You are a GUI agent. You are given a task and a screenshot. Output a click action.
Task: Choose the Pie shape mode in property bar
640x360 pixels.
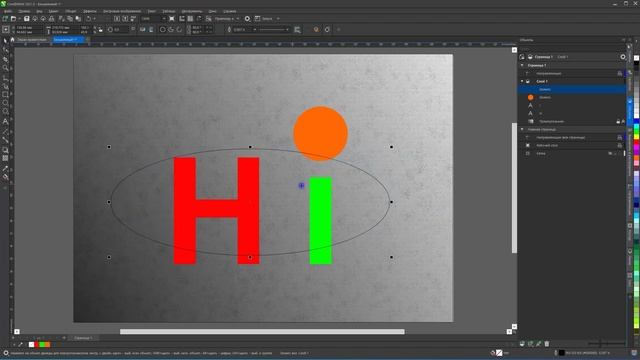[x=171, y=29]
